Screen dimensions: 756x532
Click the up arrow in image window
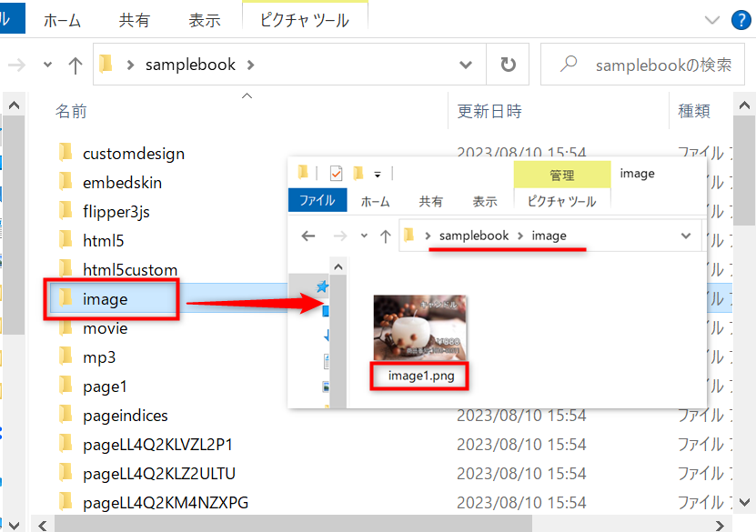[386, 236]
